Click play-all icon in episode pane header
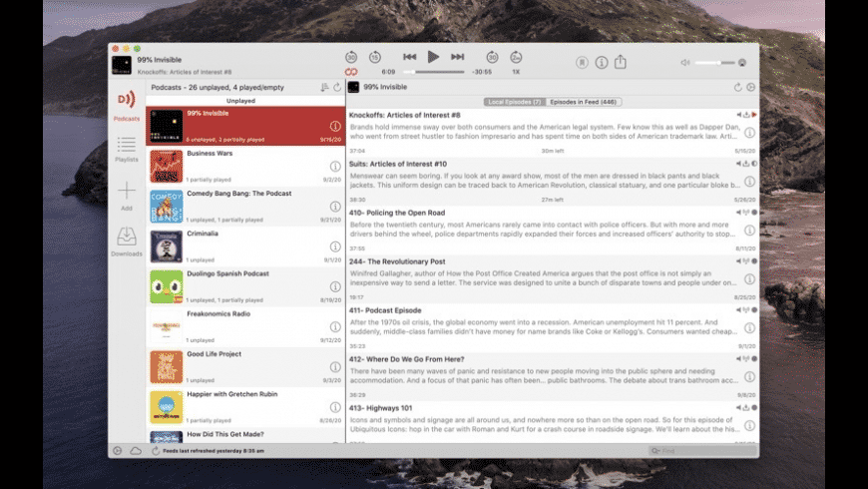 pyautogui.click(x=750, y=88)
